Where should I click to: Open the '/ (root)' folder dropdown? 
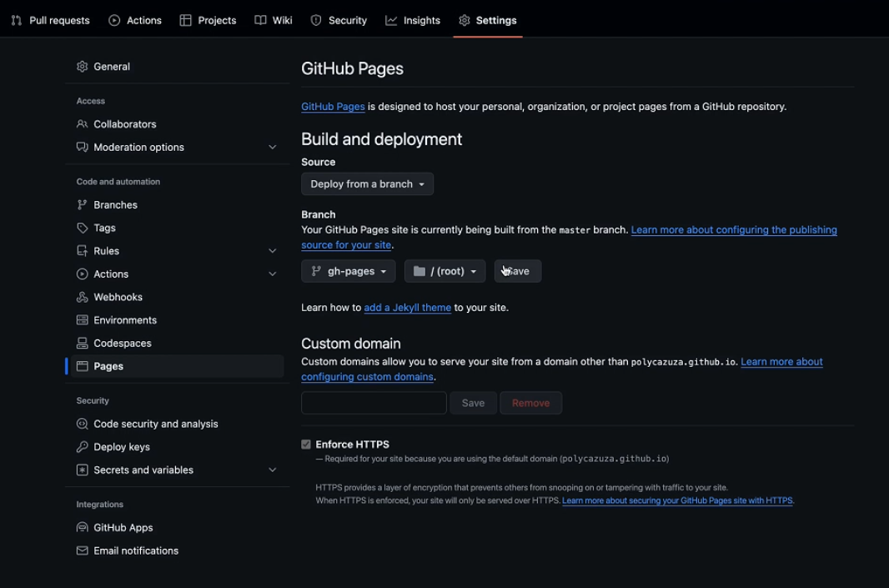click(444, 270)
